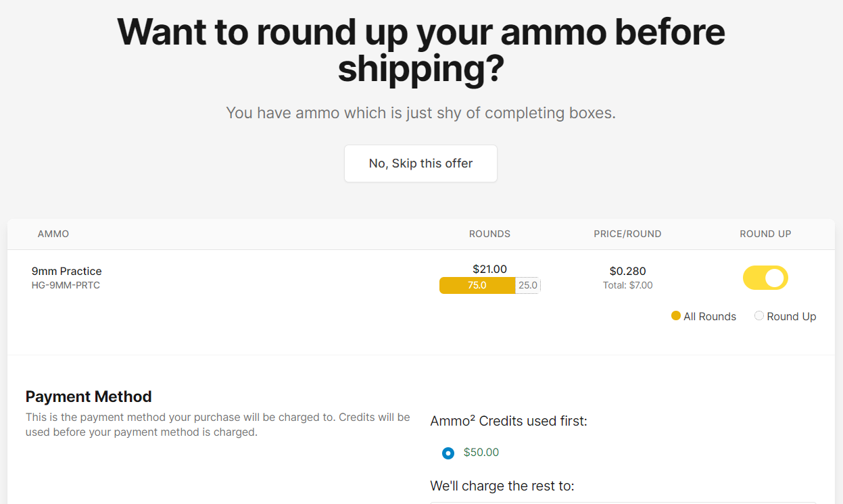843x504 pixels.
Task: Toggle the Round Up switch for 9mm Practice
Action: 765,278
